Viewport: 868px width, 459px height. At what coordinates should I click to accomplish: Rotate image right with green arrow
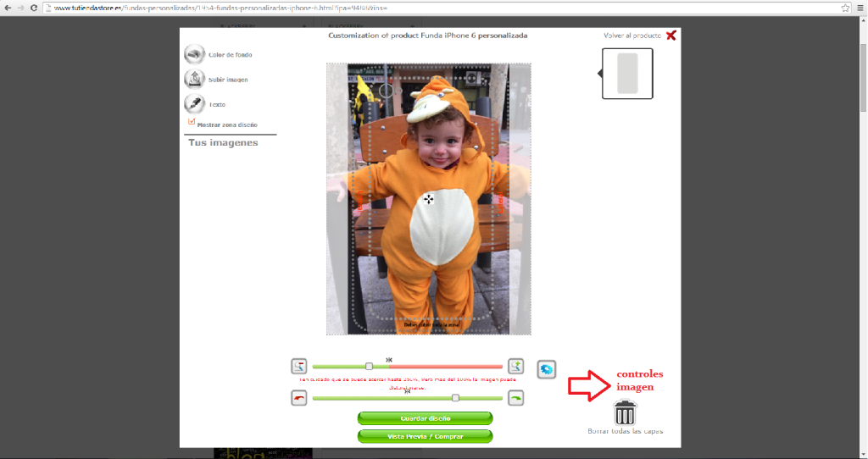515,398
